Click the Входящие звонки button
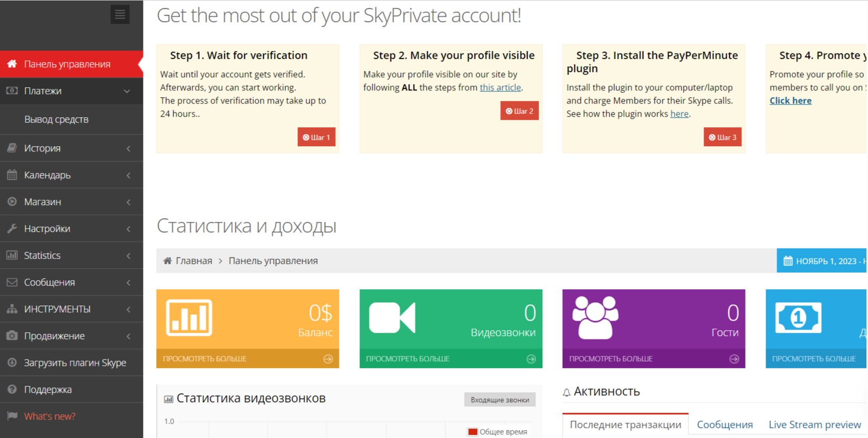868x438 pixels. tap(500, 400)
